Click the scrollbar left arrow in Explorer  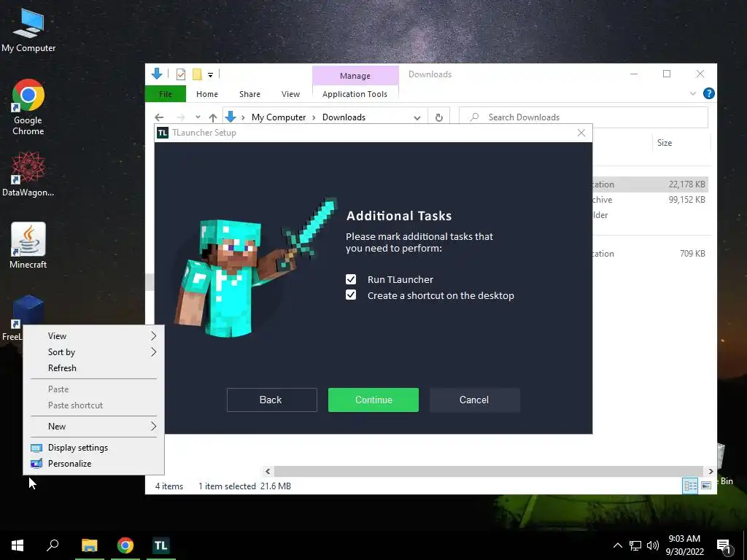pos(268,471)
